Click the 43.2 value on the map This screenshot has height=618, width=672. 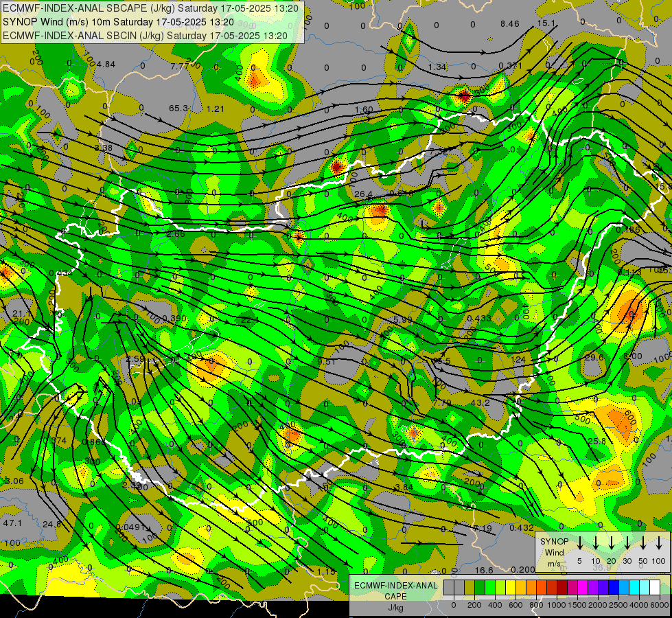(480, 403)
